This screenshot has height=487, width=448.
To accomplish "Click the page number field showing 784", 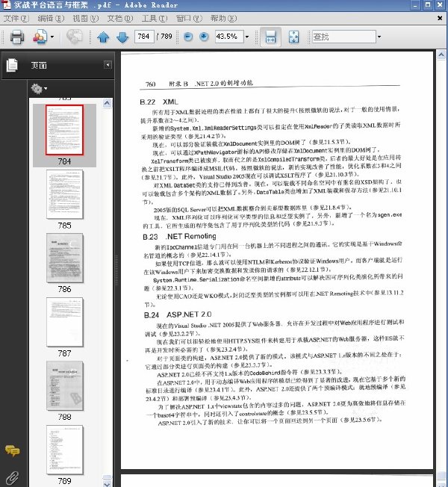I will tap(144, 37).
